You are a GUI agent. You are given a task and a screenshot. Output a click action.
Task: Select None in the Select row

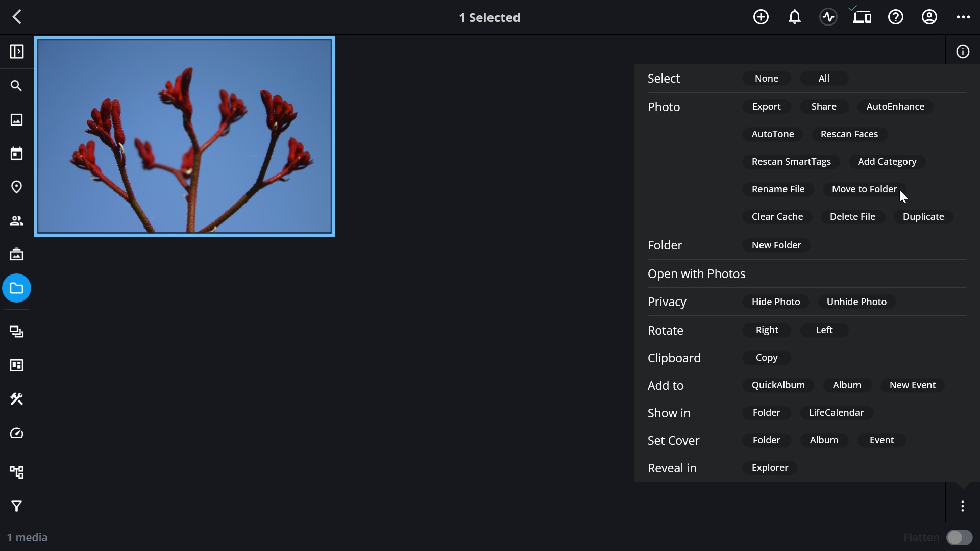click(x=767, y=78)
